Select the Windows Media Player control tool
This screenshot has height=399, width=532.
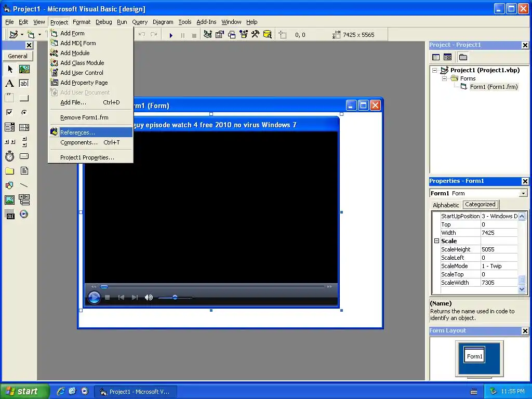24,214
